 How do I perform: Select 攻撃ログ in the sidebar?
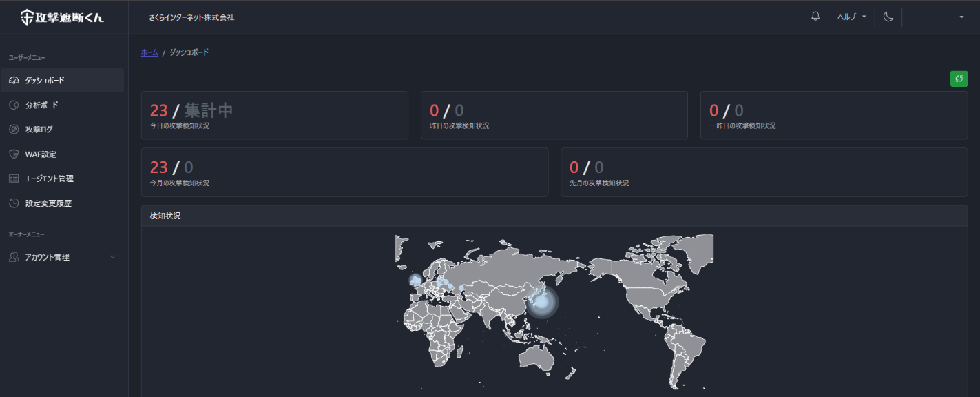[x=39, y=130]
